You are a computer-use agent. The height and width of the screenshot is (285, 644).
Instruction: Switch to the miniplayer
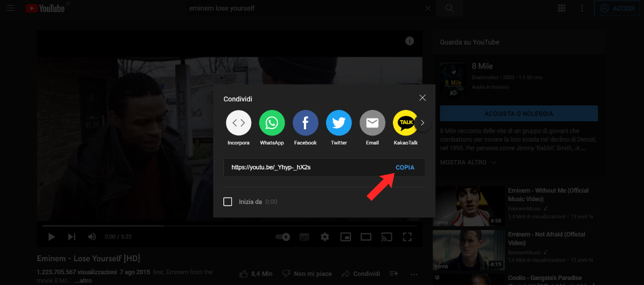point(345,236)
